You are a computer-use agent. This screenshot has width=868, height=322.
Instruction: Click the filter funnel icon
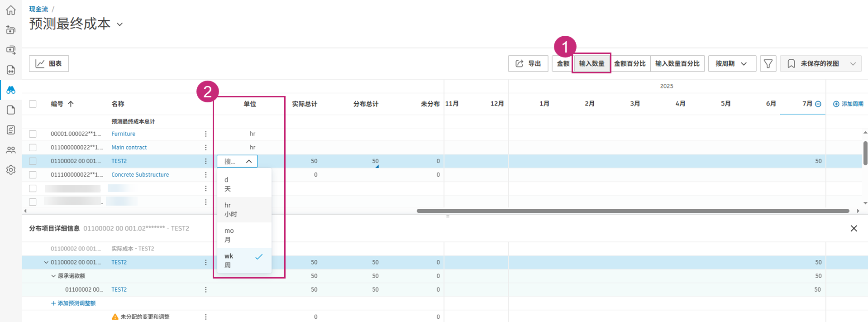[x=768, y=63]
